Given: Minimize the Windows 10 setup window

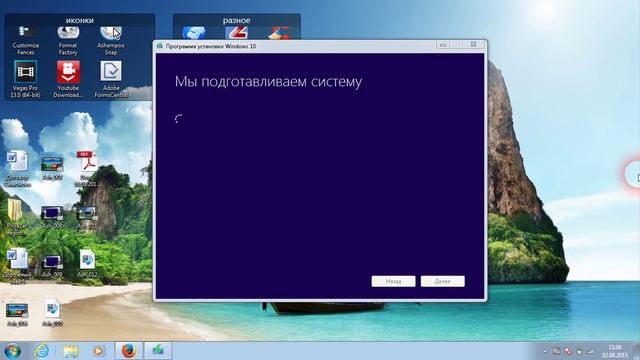Looking at the screenshot, I should [x=443, y=44].
